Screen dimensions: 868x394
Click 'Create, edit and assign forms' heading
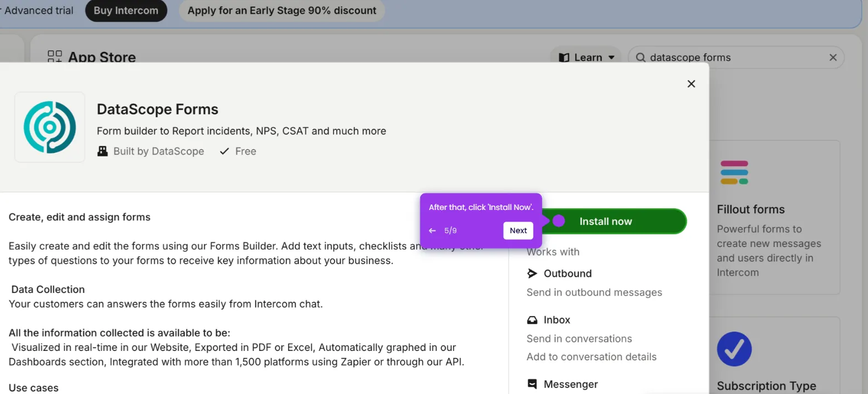coord(80,217)
